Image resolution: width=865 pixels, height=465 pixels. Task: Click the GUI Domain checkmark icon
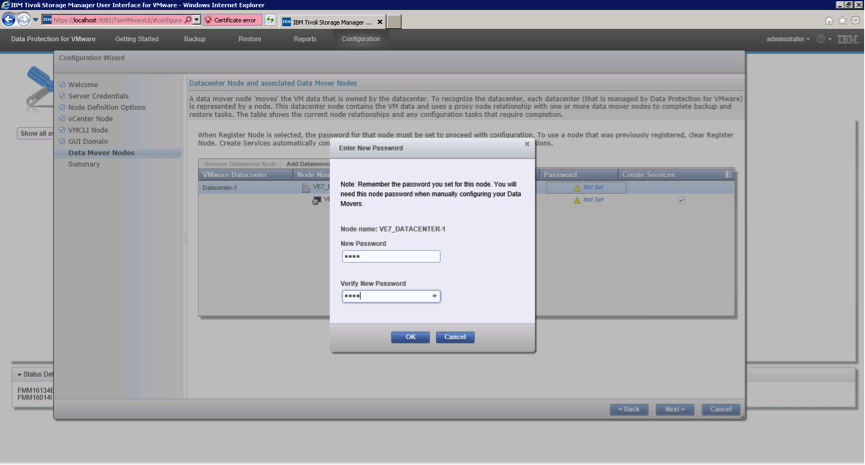click(62, 141)
